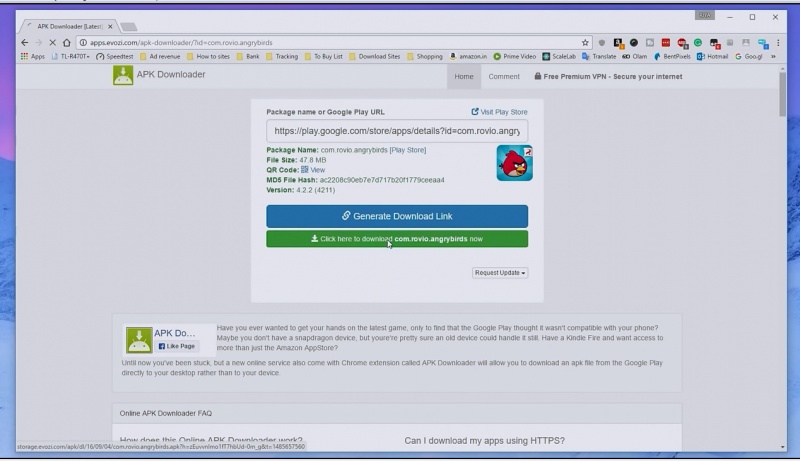
Task: Click the File Size 47.8 MB text
Action: coord(296,160)
